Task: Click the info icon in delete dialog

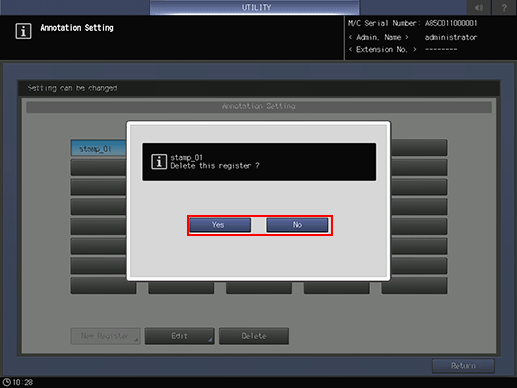Action: point(159,162)
